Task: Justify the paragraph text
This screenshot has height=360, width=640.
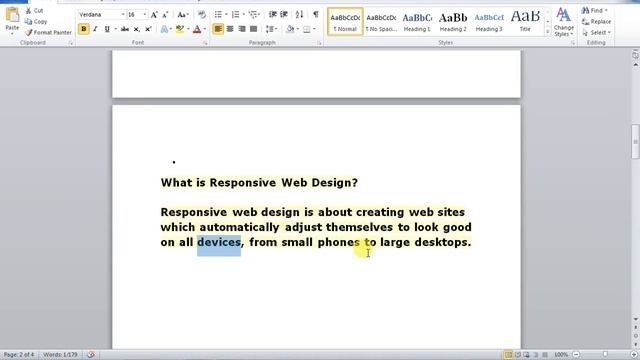Action: [x=253, y=29]
